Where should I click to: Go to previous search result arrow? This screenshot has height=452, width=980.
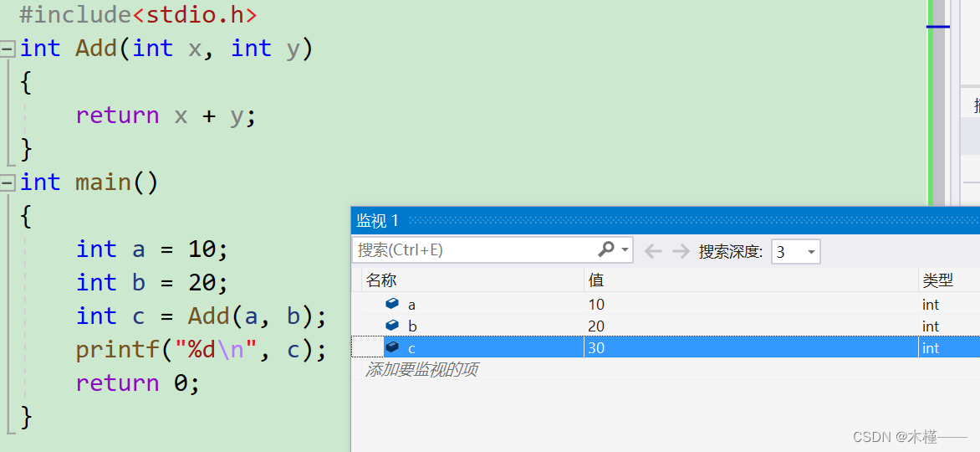pyautogui.click(x=653, y=252)
